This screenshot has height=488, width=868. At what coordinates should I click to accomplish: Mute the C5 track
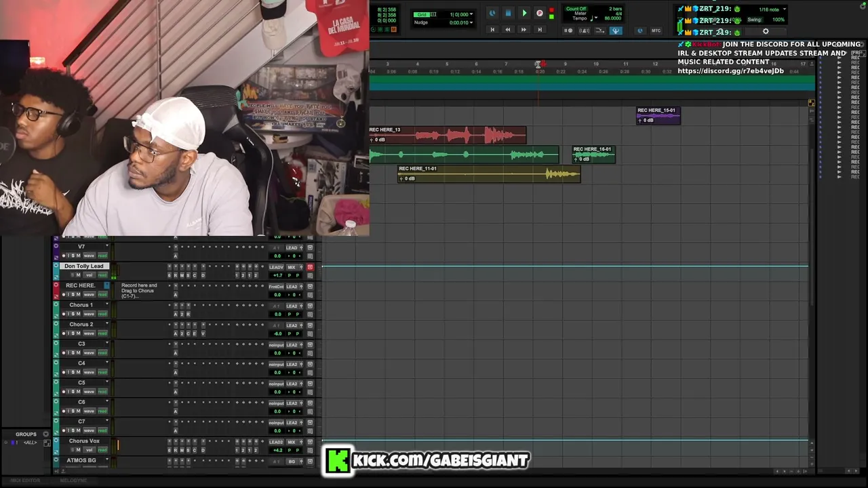78,392
